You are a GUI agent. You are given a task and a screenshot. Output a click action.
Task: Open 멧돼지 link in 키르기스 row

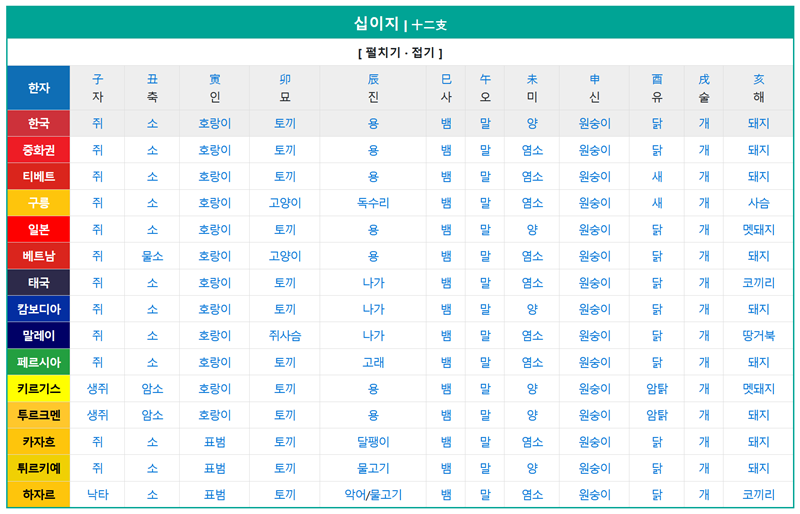[x=759, y=389]
